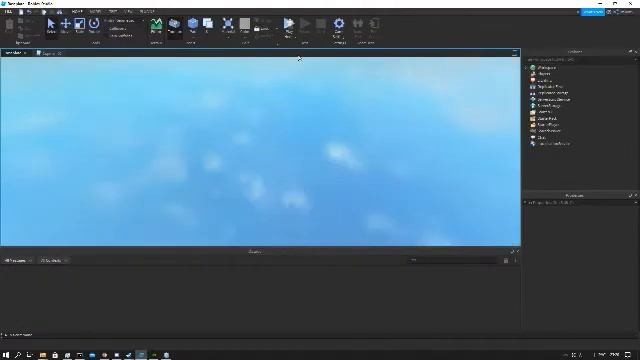Open Windows taskbar search
Screen dimensions: 640x360
click(x=18, y=355)
